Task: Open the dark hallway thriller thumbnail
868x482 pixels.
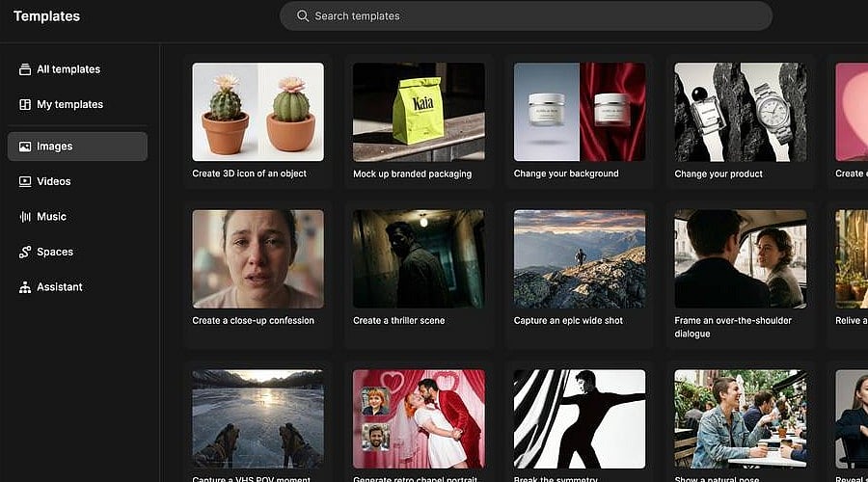Action: click(x=420, y=258)
